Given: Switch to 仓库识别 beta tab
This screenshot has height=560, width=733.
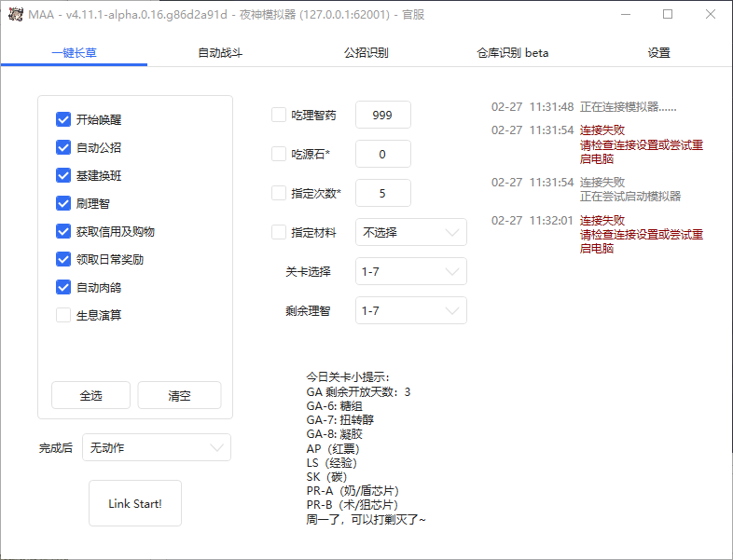Looking at the screenshot, I should [512, 53].
